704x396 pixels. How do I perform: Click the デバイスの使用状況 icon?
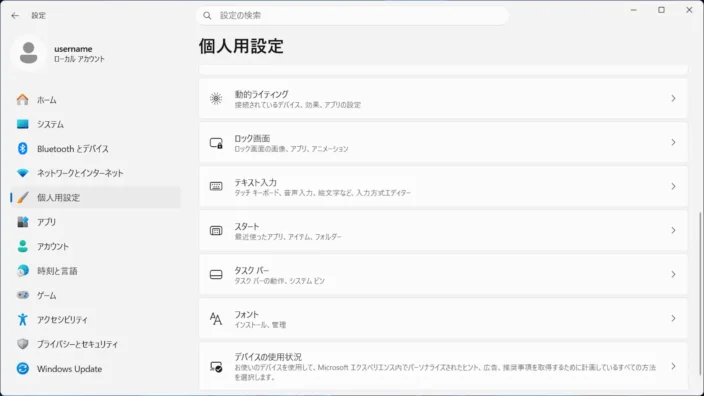coord(216,366)
